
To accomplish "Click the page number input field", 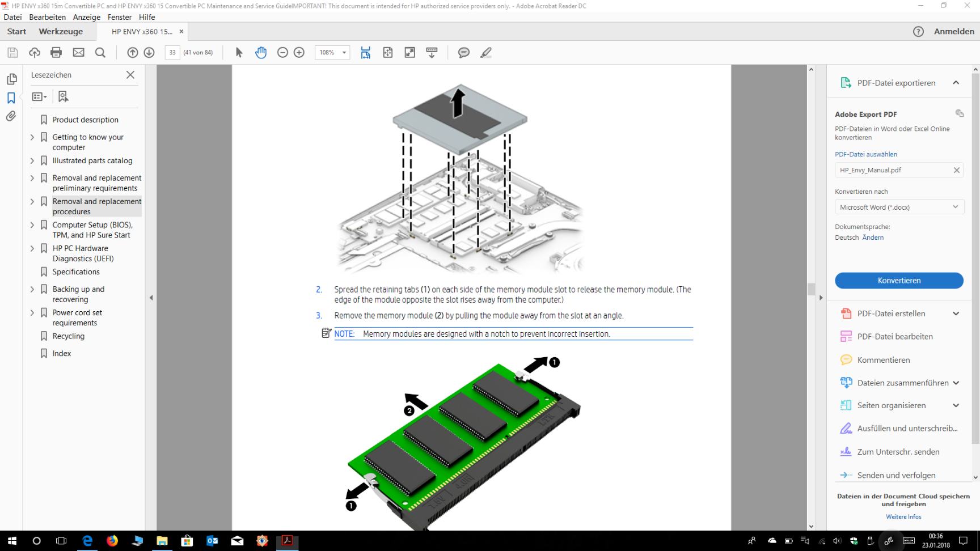I will click(172, 53).
